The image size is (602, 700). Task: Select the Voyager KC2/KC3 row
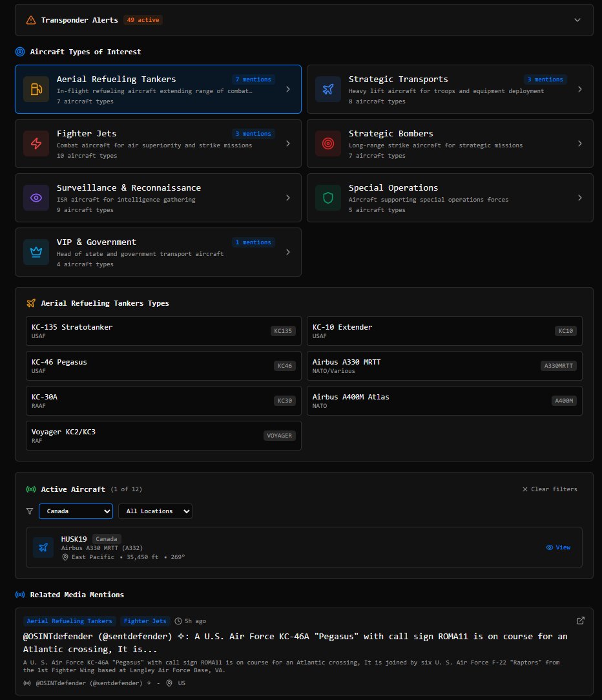click(163, 435)
